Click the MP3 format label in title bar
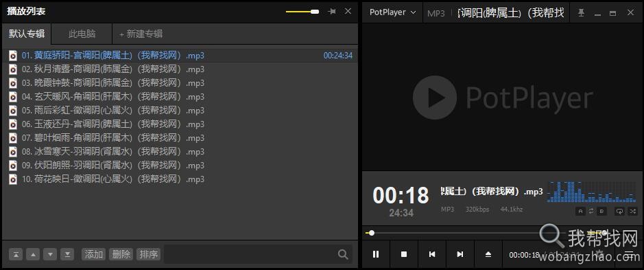The image size is (644, 270). (436, 13)
